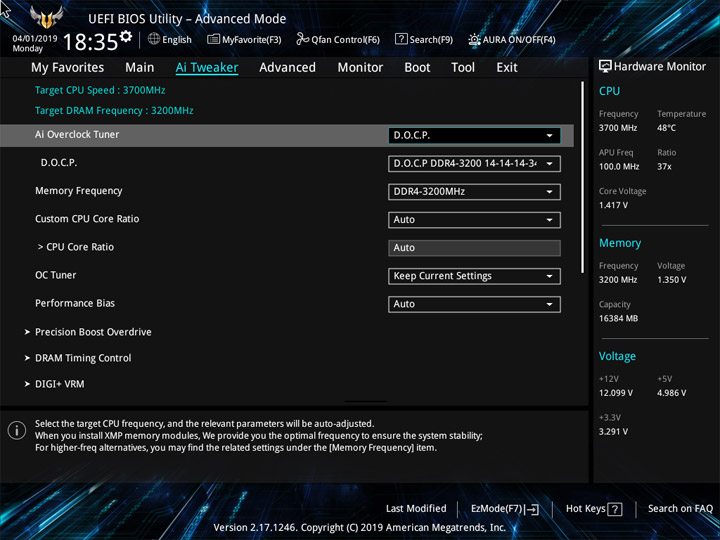Click the Ai Overclock Tuner label
The image size is (720, 540).
click(77, 135)
